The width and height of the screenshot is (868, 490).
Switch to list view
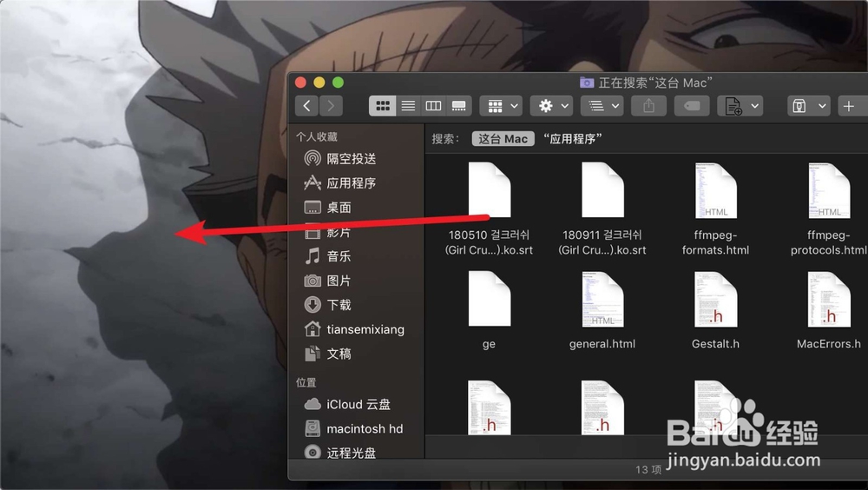pos(408,105)
